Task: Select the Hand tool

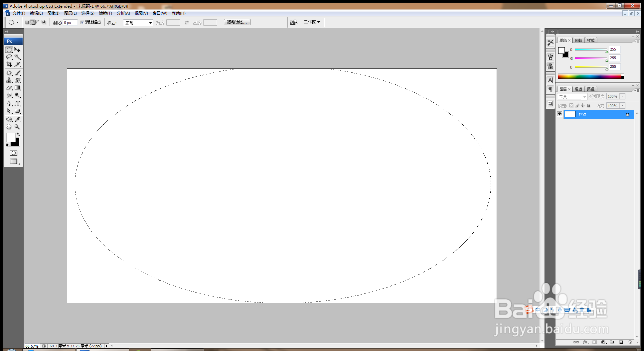Action: [x=9, y=127]
